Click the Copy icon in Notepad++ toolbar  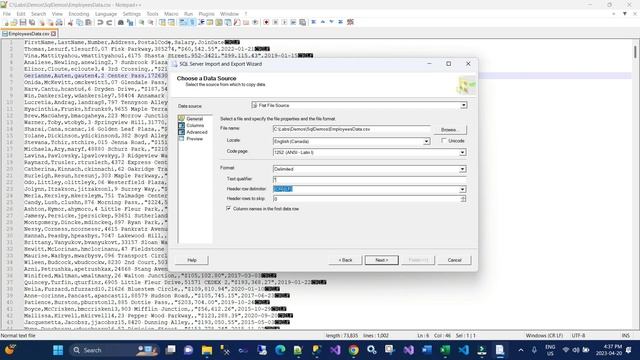pos(79,22)
